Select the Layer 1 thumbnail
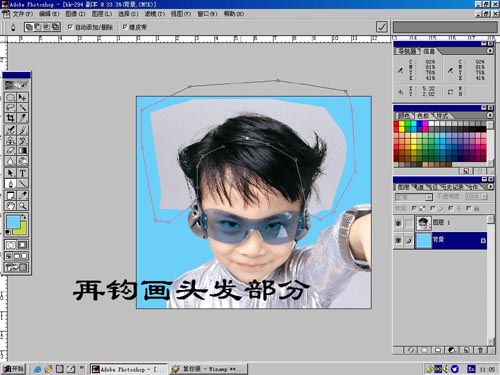The height and width of the screenshot is (375, 500). 424,223
